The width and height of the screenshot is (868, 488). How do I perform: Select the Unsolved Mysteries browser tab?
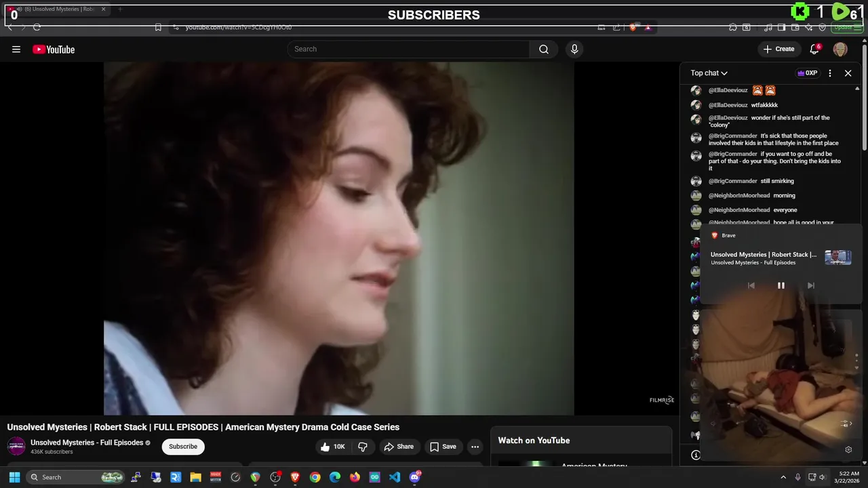[x=57, y=9]
